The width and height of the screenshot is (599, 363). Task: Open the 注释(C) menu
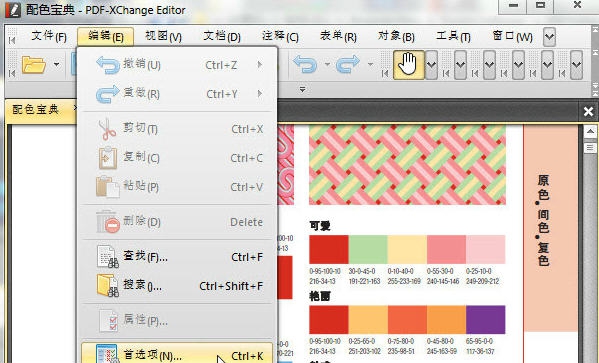280,37
